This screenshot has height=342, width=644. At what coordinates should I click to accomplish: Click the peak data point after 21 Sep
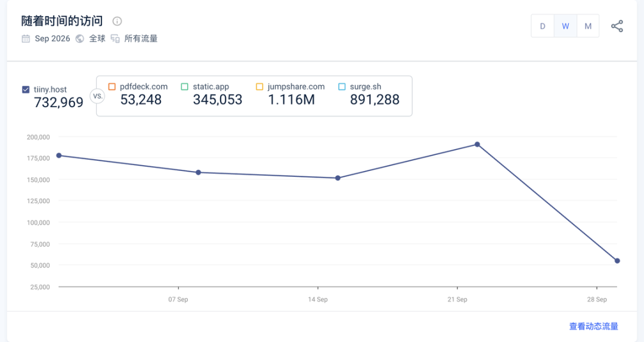pos(477,145)
